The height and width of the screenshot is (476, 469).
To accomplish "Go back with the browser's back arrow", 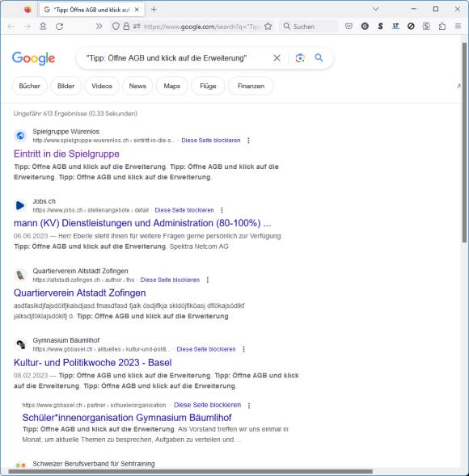I will pyautogui.click(x=11, y=27).
